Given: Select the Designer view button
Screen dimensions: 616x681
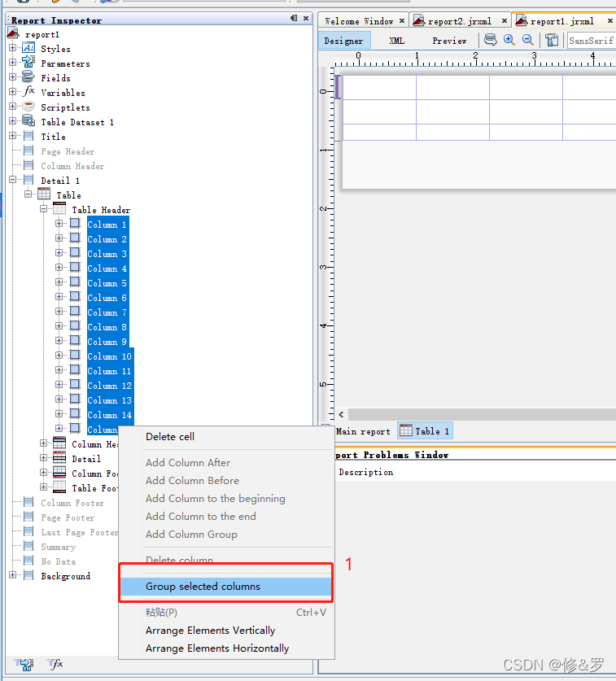Looking at the screenshot, I should (x=344, y=41).
